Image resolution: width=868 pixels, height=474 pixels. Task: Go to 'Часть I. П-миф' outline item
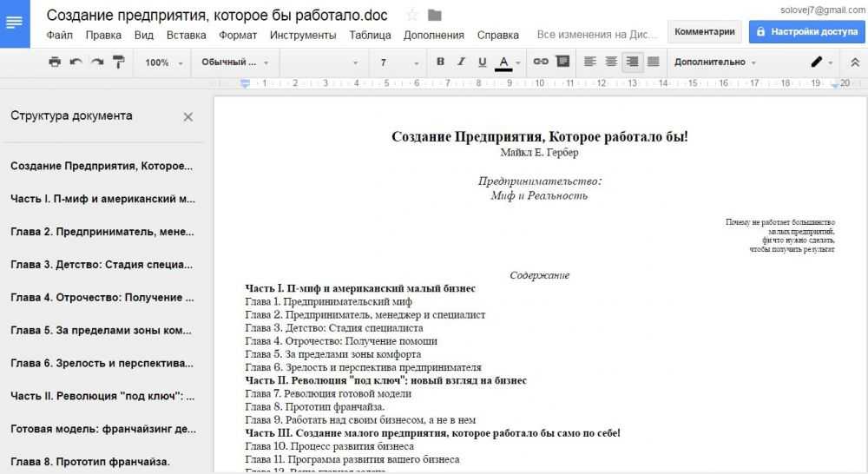point(102,199)
